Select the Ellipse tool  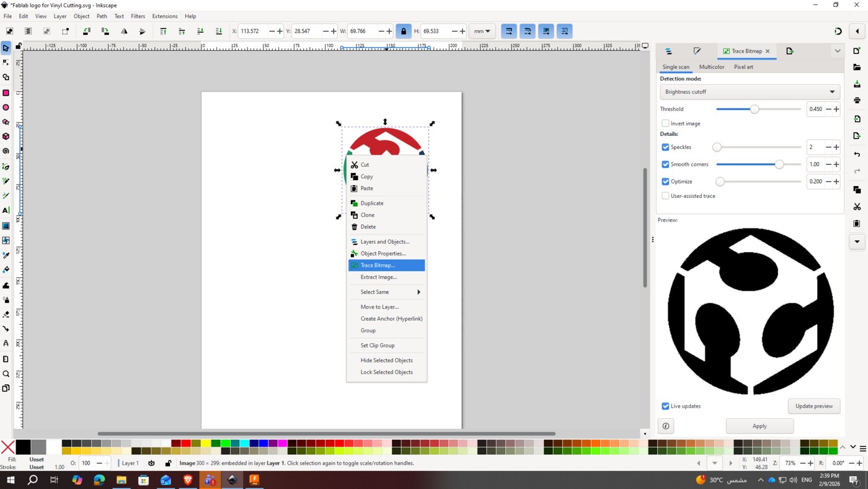(x=6, y=107)
